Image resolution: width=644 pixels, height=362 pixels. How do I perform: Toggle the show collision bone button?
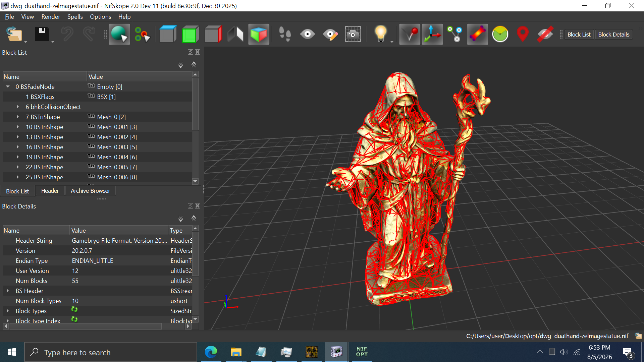pyautogui.click(x=477, y=34)
